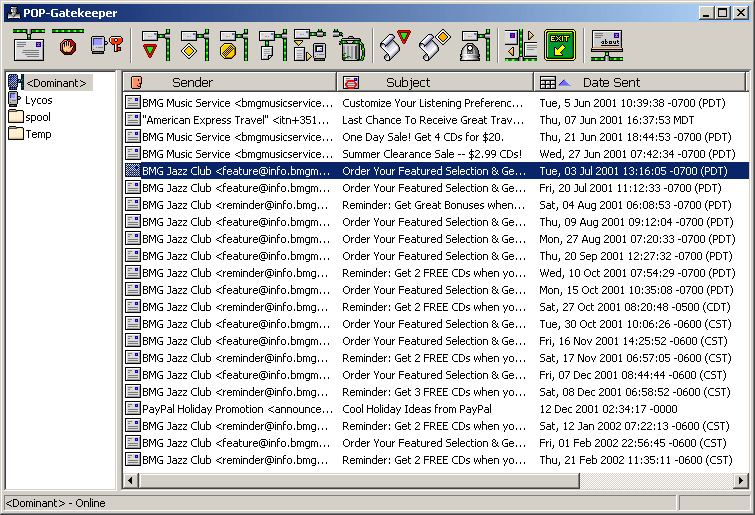Click the red stop hand icon
755x515 pixels.
(67, 45)
